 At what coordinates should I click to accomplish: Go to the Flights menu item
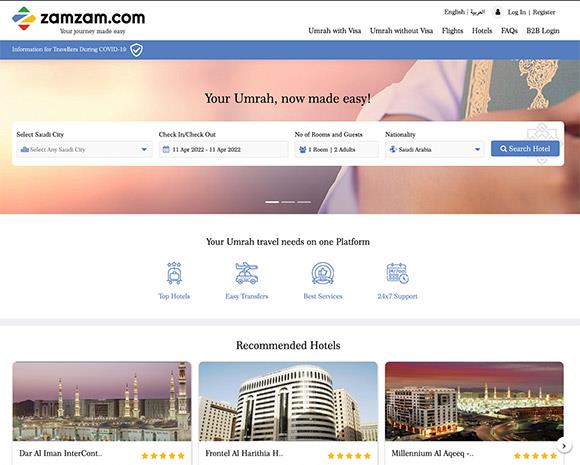[452, 31]
